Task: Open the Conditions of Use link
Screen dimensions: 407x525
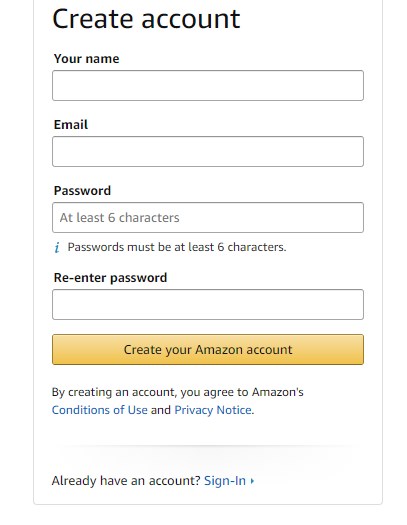Action: click(99, 410)
